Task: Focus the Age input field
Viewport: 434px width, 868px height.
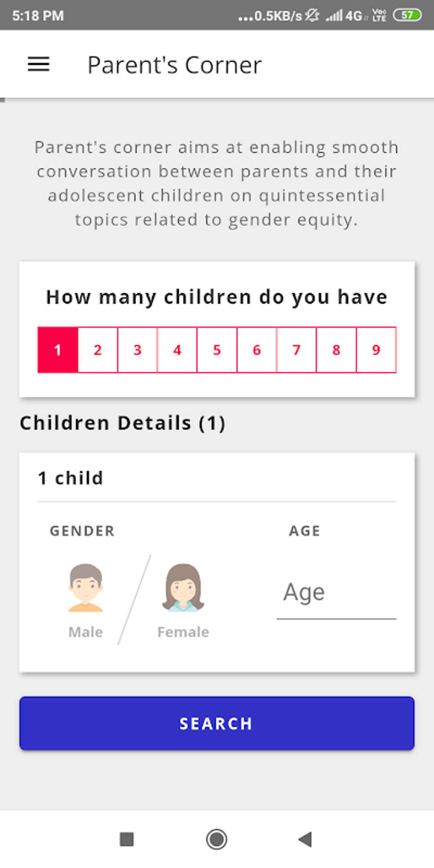Action: 336,592
